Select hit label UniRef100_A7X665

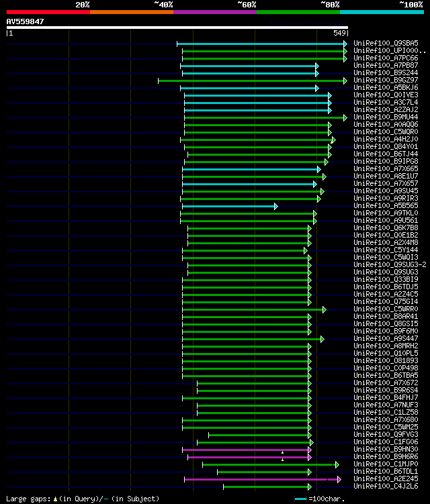pos(386,168)
